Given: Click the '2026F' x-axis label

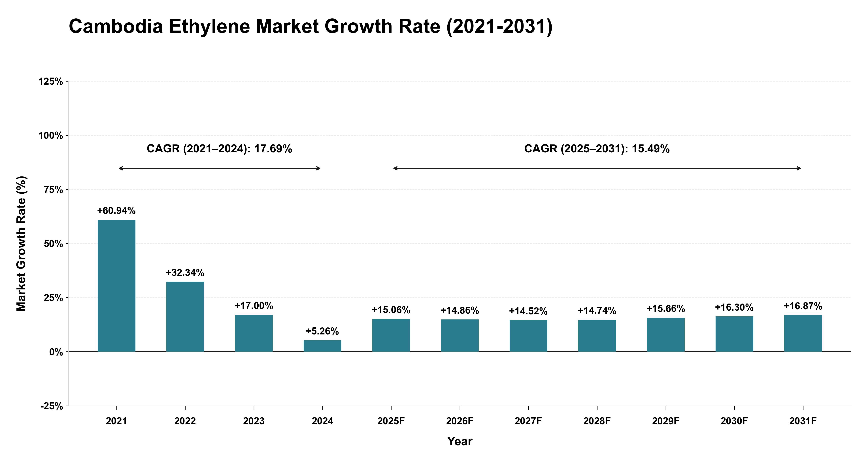Looking at the screenshot, I should [460, 421].
